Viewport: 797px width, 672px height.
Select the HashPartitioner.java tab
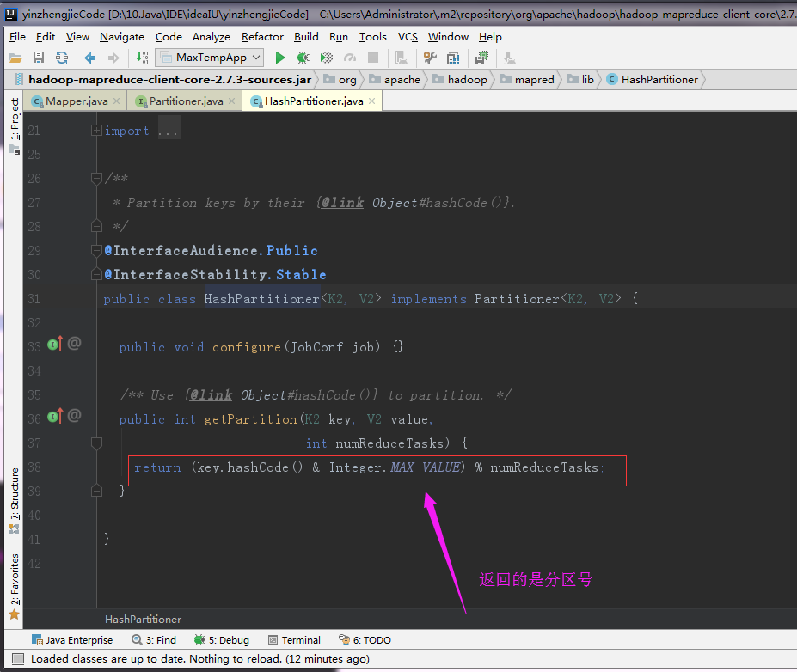coord(314,101)
